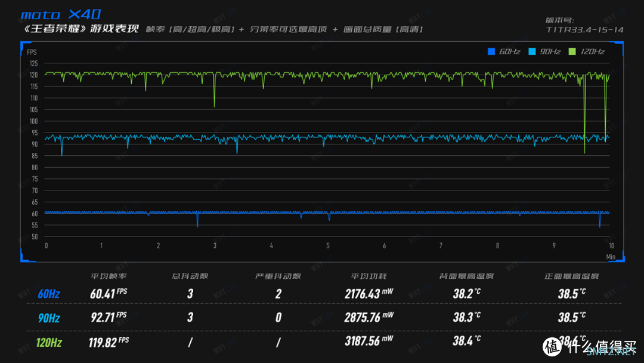644x363 pixels.
Task: Click the 60Hz row label in table
Action: (x=49, y=294)
